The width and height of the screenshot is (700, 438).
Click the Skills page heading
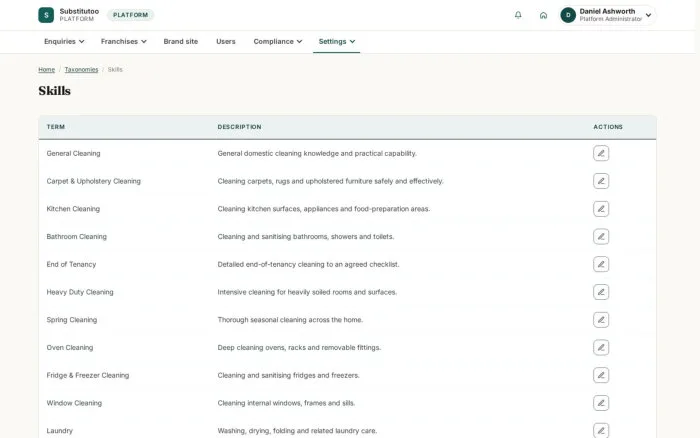(x=54, y=91)
